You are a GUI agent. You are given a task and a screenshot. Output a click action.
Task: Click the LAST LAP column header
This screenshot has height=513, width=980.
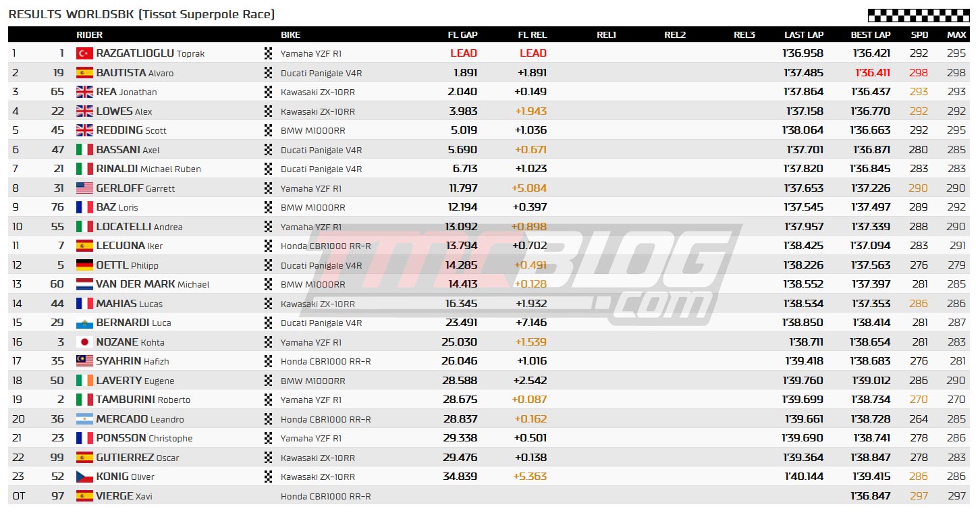click(804, 34)
